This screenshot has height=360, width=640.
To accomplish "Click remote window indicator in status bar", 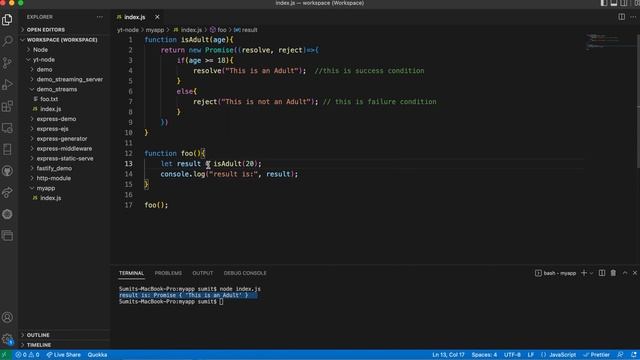I will tap(5, 355).
